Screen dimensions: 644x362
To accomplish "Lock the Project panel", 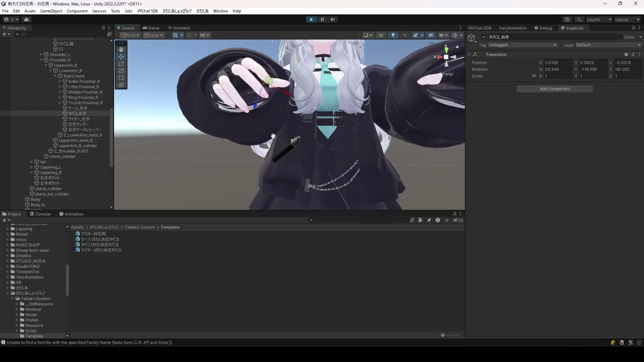I will [455, 214].
